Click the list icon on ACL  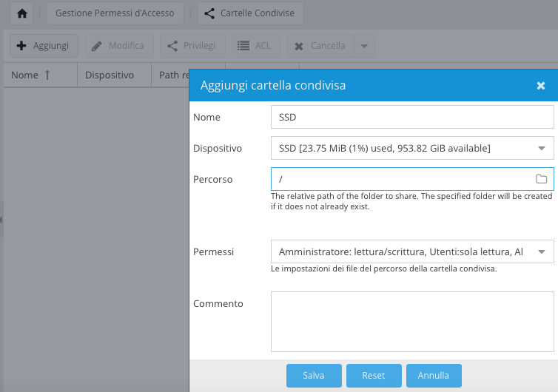click(243, 46)
